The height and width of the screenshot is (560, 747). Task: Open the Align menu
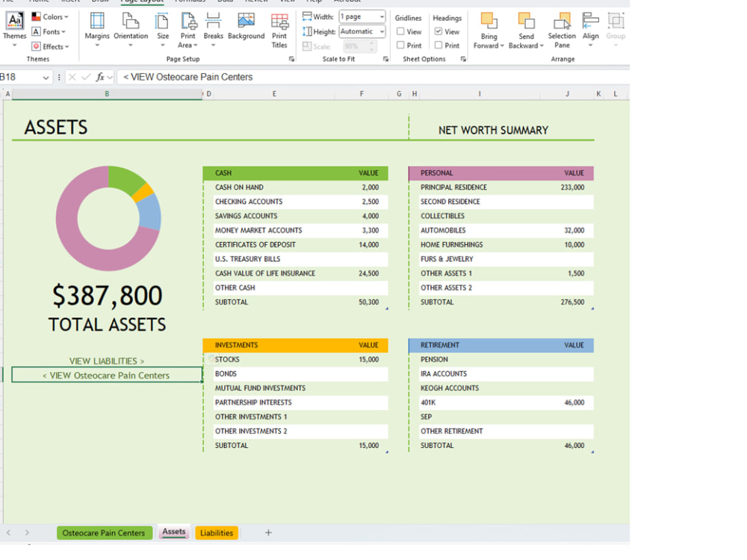590,28
